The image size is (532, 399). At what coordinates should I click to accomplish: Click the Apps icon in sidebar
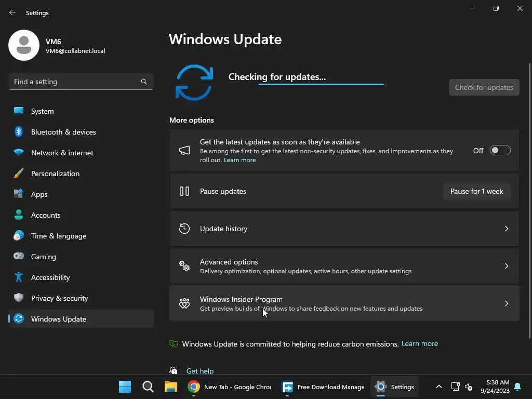[x=19, y=194]
